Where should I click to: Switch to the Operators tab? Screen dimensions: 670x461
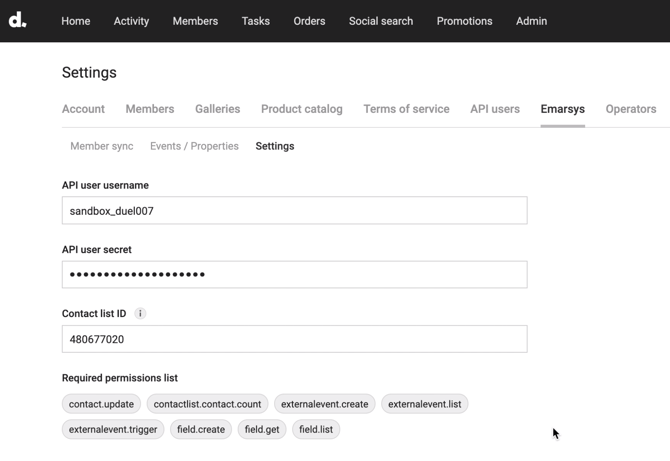click(x=630, y=109)
